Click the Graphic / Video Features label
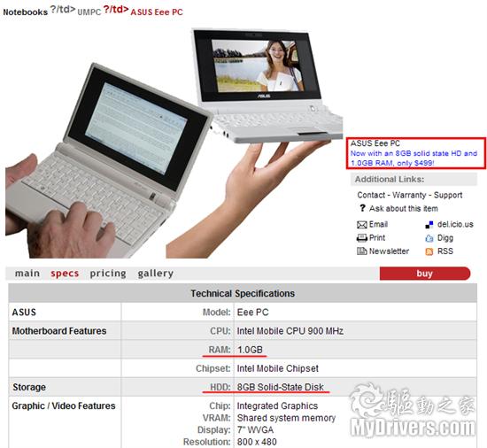This screenshot has height=448, width=487. [64, 406]
